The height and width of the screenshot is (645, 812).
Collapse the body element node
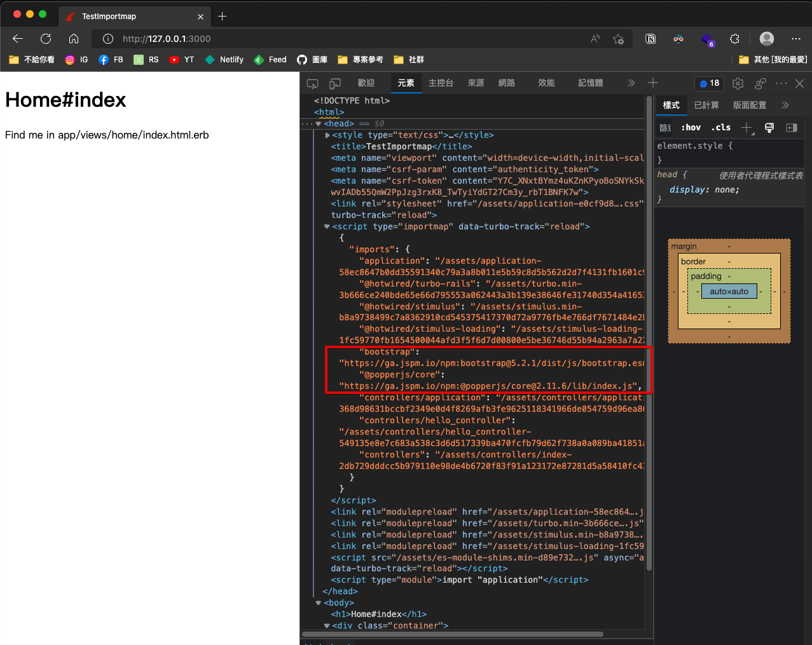pos(319,603)
